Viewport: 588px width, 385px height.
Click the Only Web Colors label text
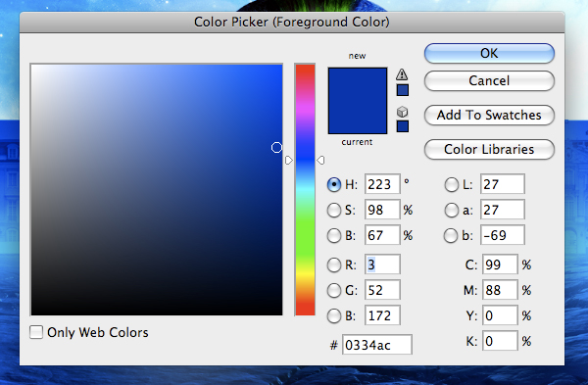[98, 332]
